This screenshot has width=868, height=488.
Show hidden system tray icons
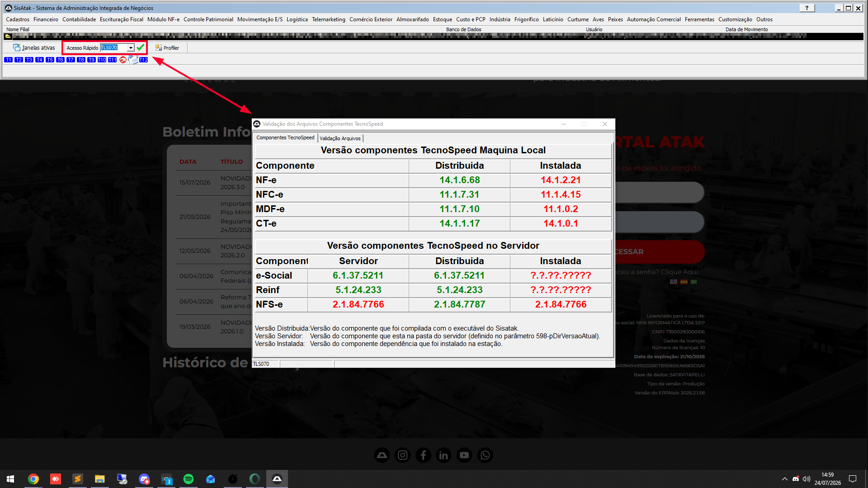click(784, 479)
